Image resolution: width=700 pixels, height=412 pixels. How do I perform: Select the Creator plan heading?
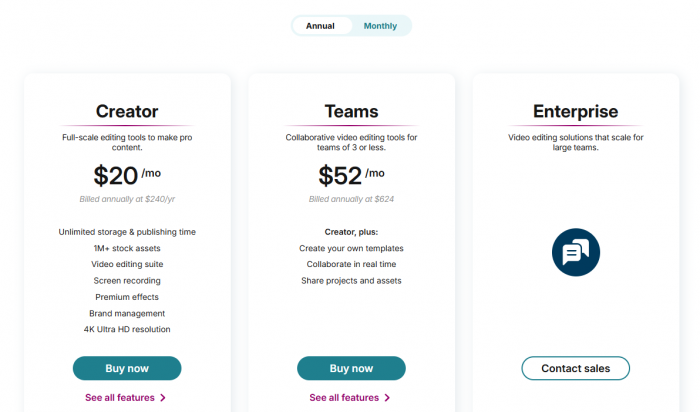tap(127, 112)
